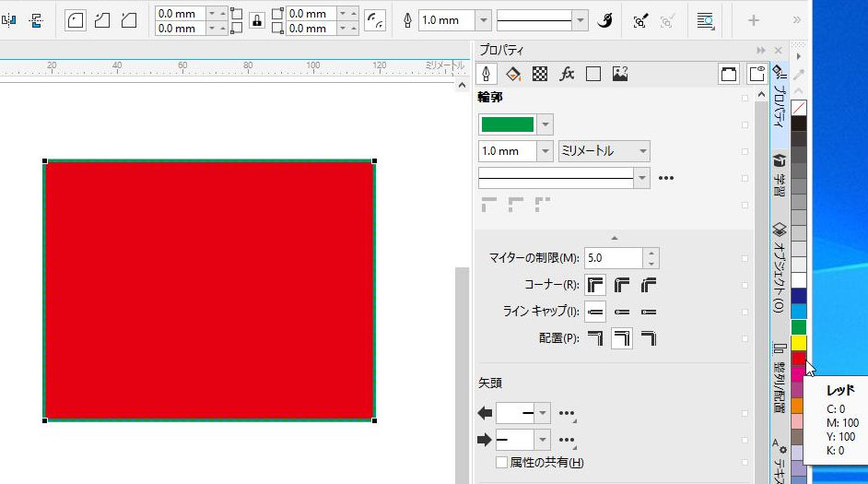
Task: Select beveled corners option
Action: pos(648,285)
